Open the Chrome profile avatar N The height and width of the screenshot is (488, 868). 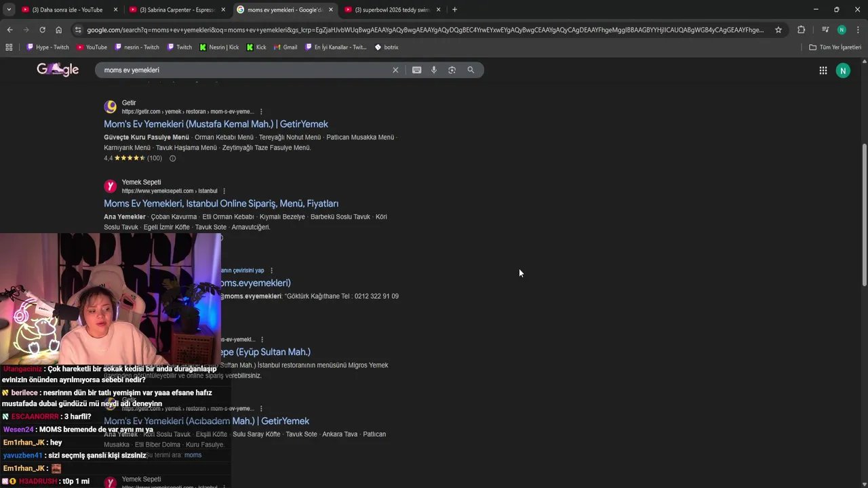point(842,30)
